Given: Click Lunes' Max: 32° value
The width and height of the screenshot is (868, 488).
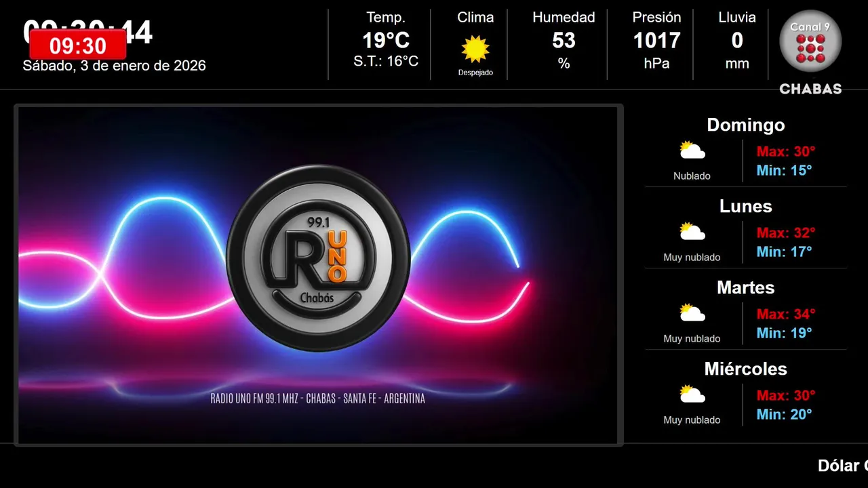Looking at the screenshot, I should (x=786, y=232).
